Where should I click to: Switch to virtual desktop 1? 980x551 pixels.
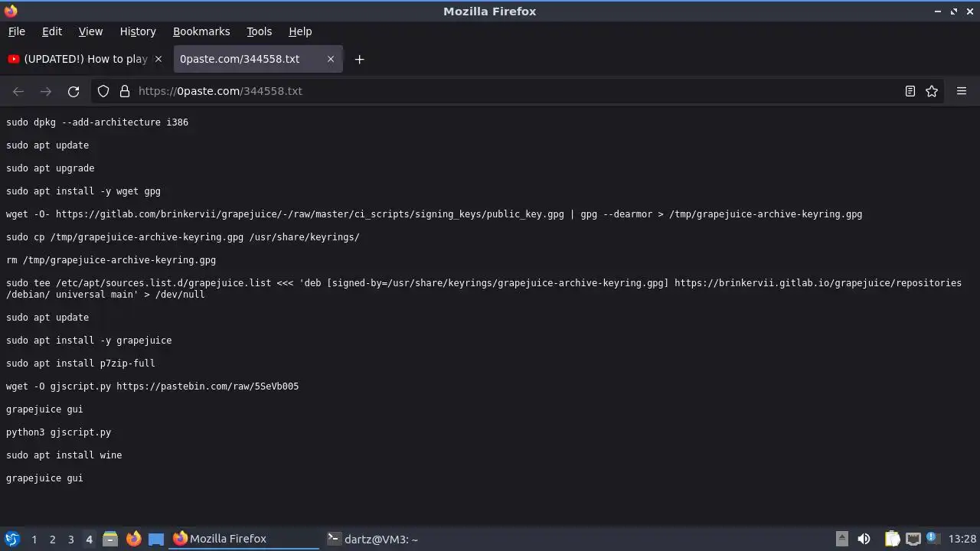34,540
